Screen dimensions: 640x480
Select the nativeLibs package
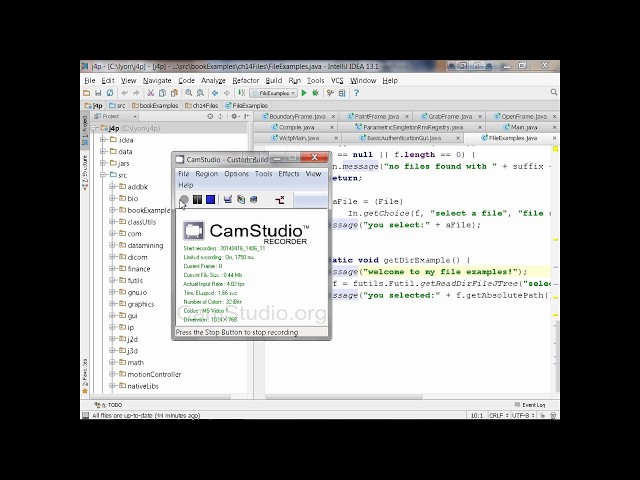click(x=143, y=386)
